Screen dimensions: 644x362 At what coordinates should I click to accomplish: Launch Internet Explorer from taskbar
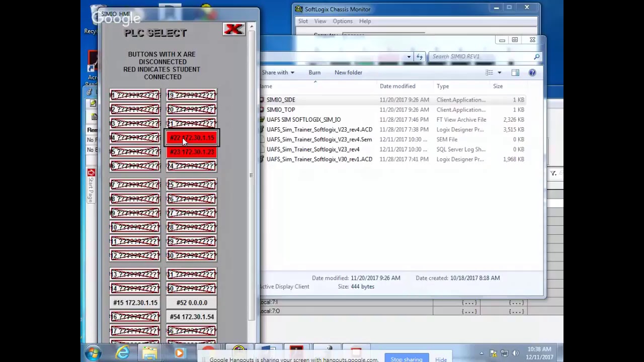122,353
